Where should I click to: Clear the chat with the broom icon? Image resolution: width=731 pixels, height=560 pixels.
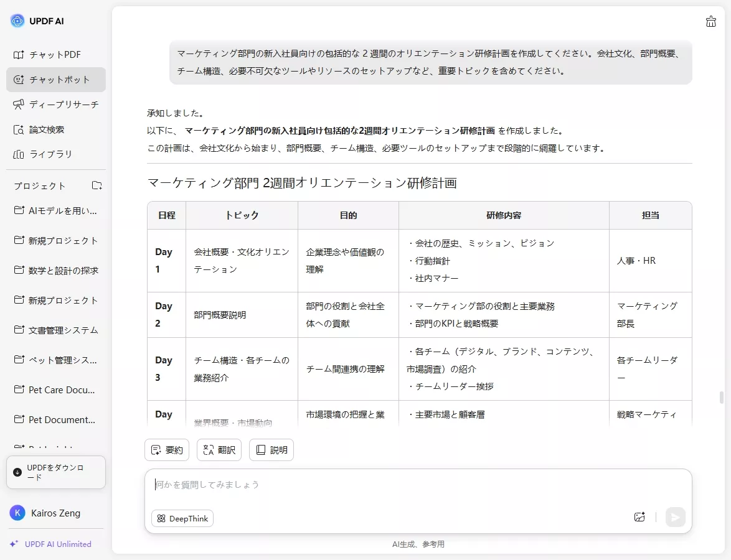pos(711,21)
